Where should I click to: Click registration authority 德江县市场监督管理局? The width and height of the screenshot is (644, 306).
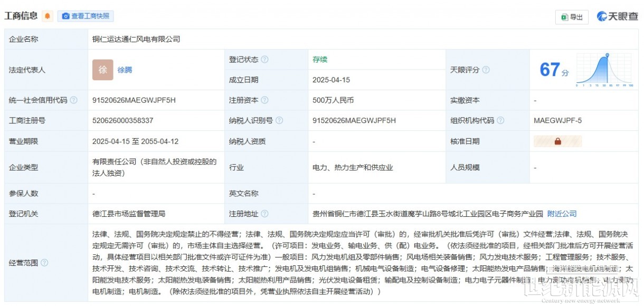(129, 214)
